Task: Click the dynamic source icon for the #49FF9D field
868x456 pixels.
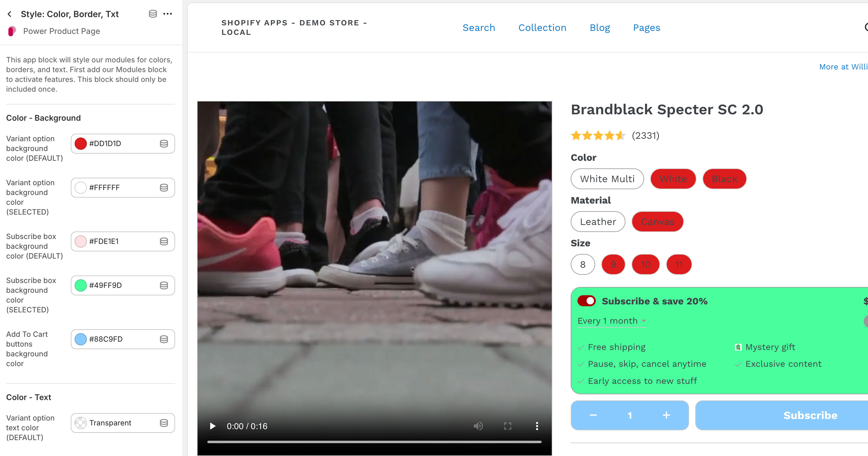Action: click(164, 285)
